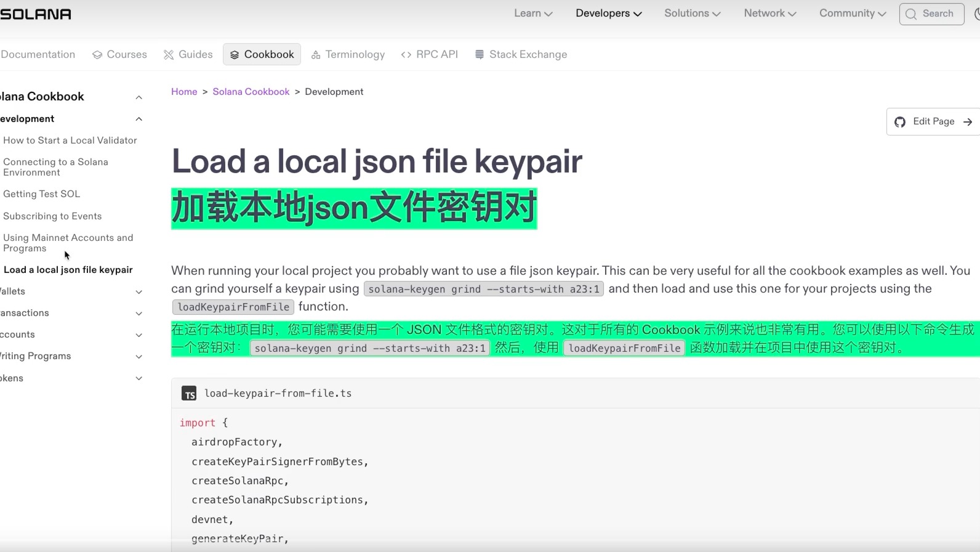Click the airdropFactory code line
Image resolution: width=980 pixels, height=552 pixels.
pyautogui.click(x=237, y=442)
